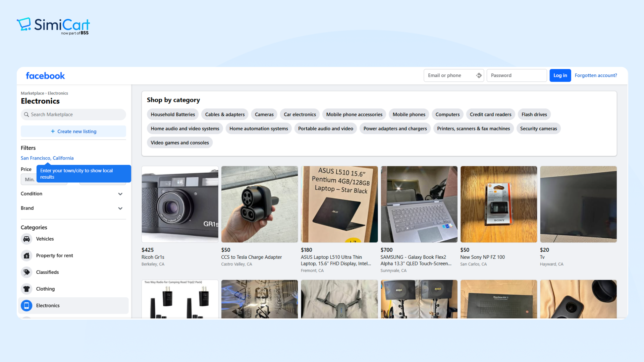Click the Forgotten account? link
The height and width of the screenshot is (362, 644).
click(x=596, y=76)
